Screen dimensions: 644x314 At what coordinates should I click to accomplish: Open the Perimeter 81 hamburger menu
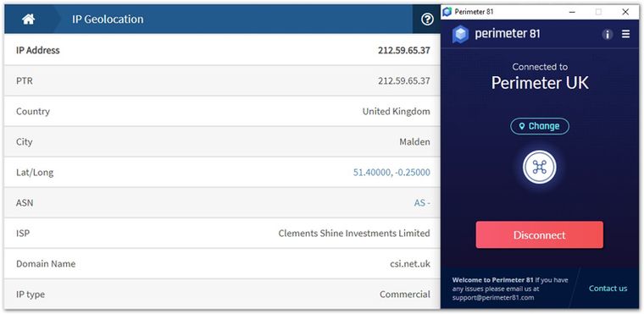click(625, 34)
